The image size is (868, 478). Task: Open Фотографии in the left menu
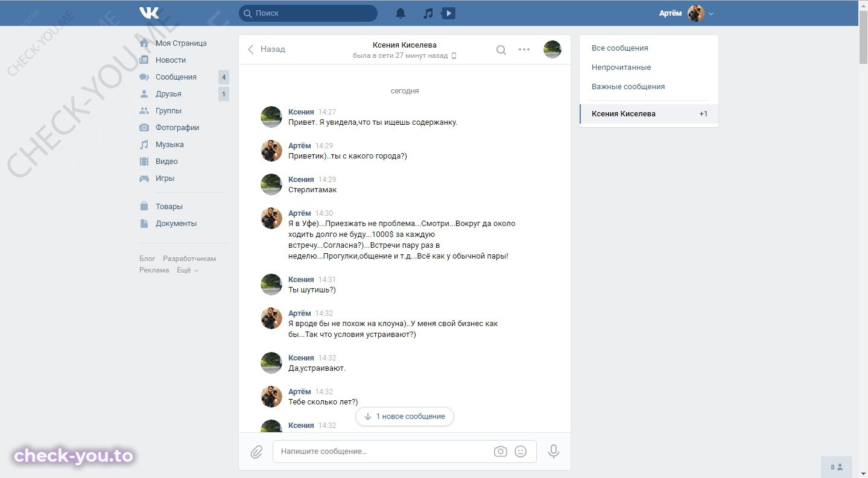coord(177,128)
